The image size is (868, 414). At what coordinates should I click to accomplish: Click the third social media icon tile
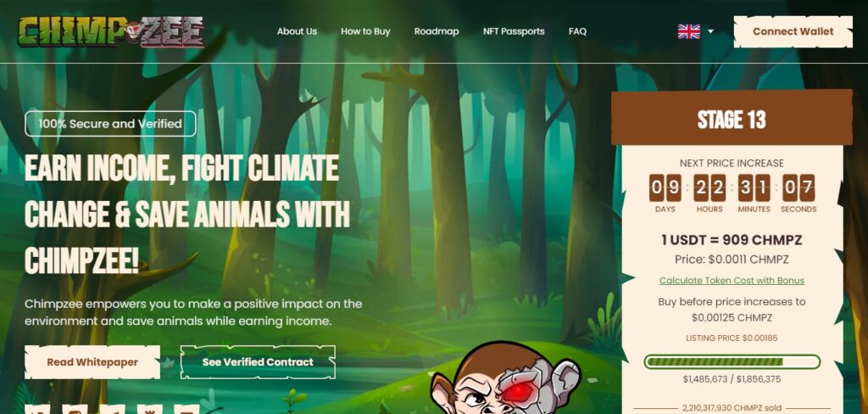(112, 410)
